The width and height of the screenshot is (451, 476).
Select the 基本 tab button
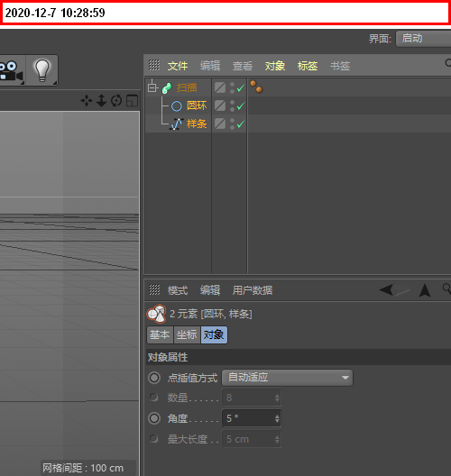(160, 334)
